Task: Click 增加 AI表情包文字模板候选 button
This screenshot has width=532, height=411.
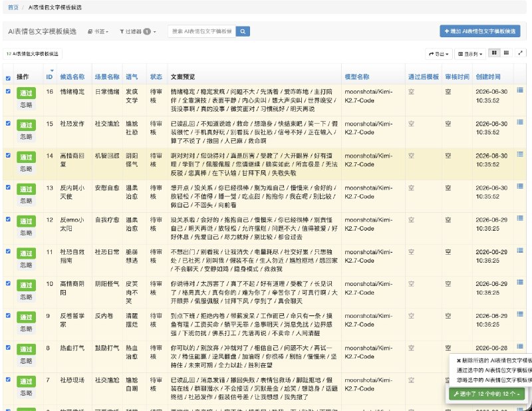Action: click(x=479, y=31)
